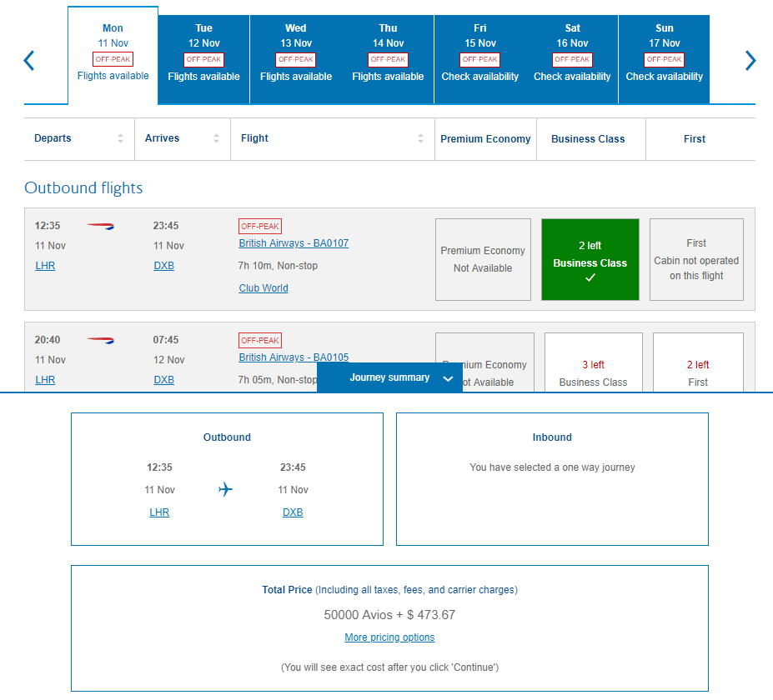Sort flights by Arrives column arrows

point(217,138)
